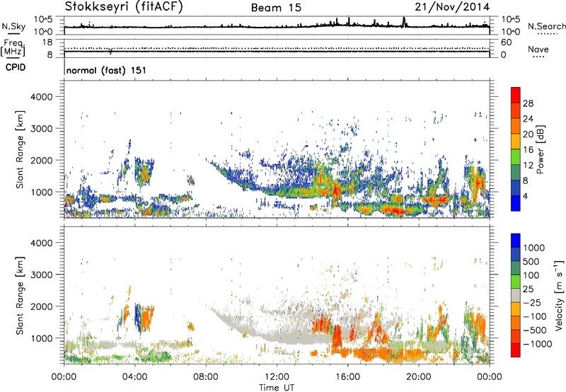The height and width of the screenshot is (392, 566).
Task: Click the '04:00' time axis tick label
Action: coord(134,377)
